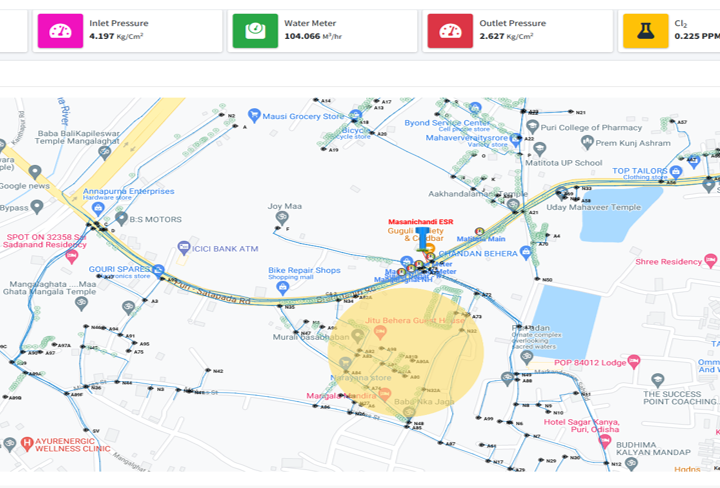Click the yellow Cl2 flask icon

[x=645, y=31]
